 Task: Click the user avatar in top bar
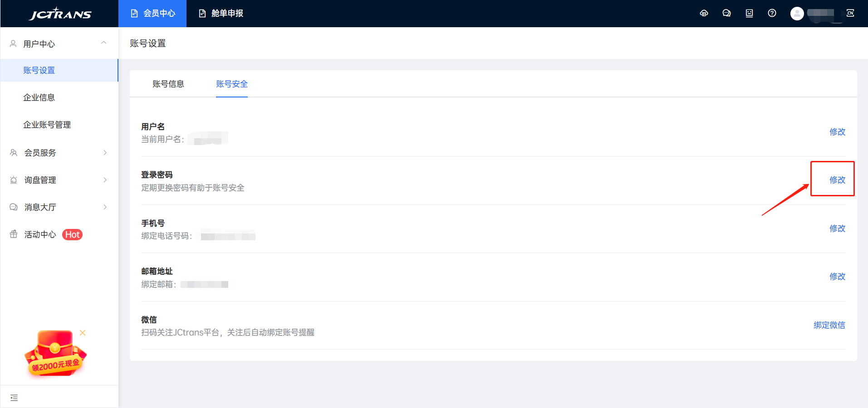click(x=797, y=14)
